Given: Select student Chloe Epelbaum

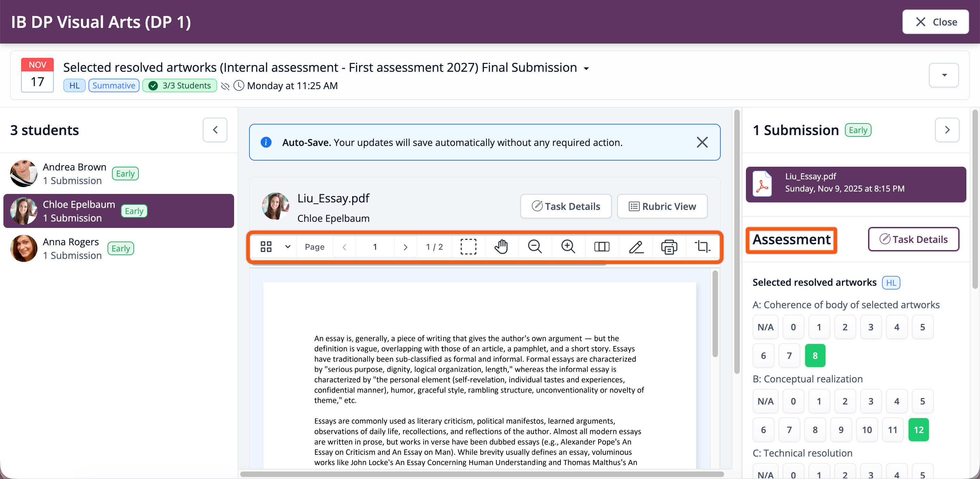Looking at the screenshot, I should [119, 211].
